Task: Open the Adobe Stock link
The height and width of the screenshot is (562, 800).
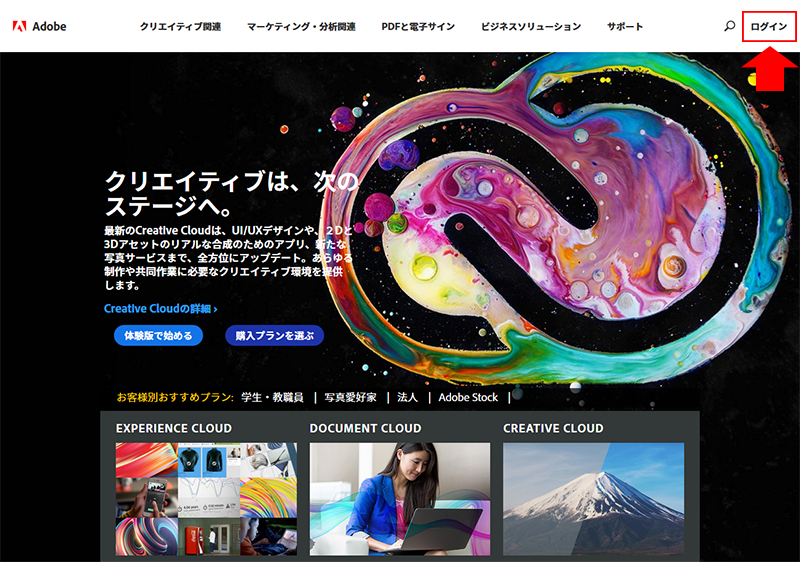Action: [x=468, y=397]
